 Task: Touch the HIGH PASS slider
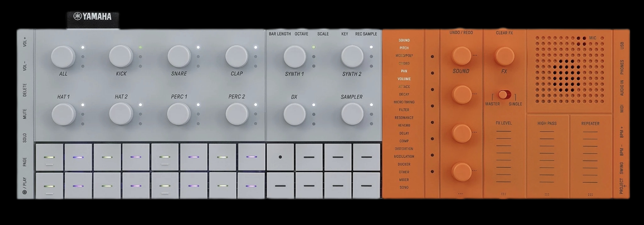547,156
